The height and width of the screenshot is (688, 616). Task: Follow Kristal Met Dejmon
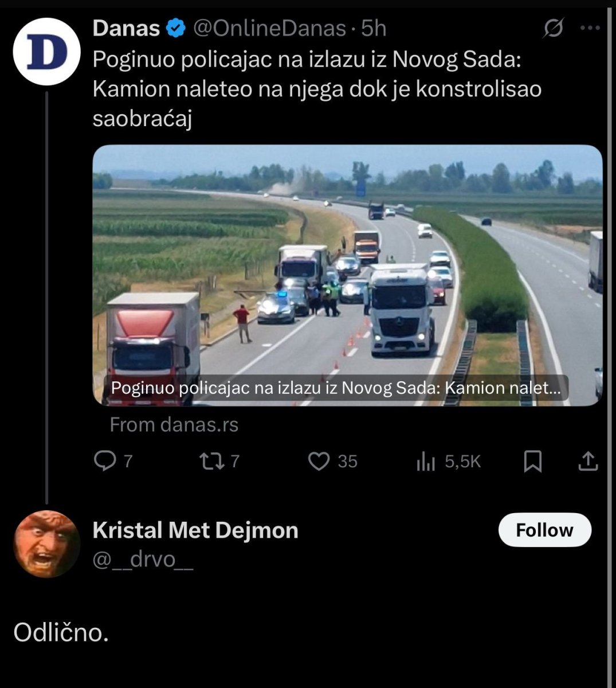coord(544,530)
